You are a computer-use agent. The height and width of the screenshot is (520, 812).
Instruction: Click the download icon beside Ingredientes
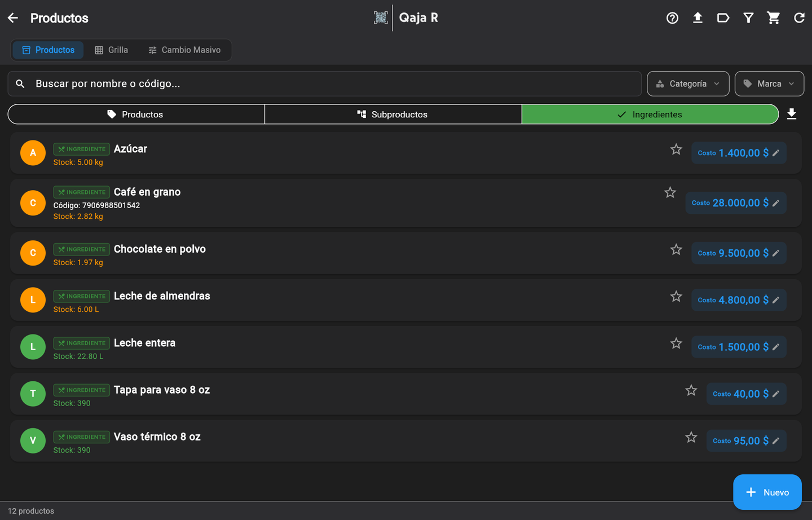coord(792,114)
